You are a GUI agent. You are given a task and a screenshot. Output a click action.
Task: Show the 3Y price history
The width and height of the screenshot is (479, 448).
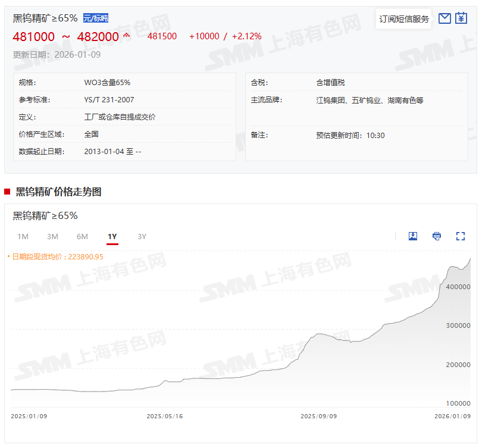coord(142,237)
